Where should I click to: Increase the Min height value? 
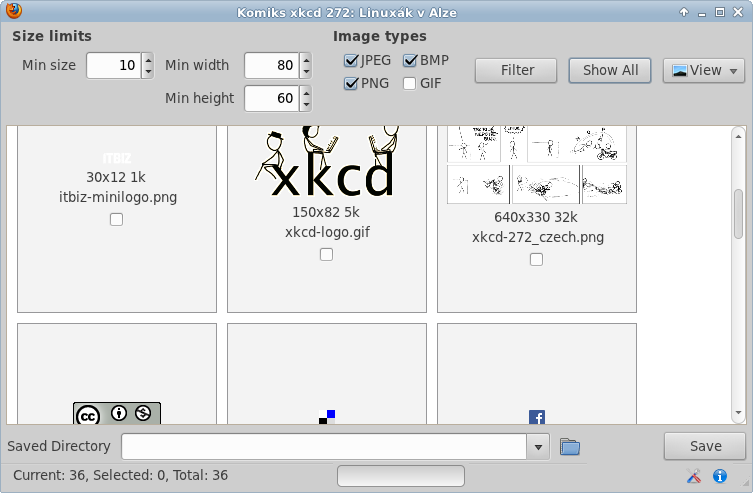click(306, 93)
